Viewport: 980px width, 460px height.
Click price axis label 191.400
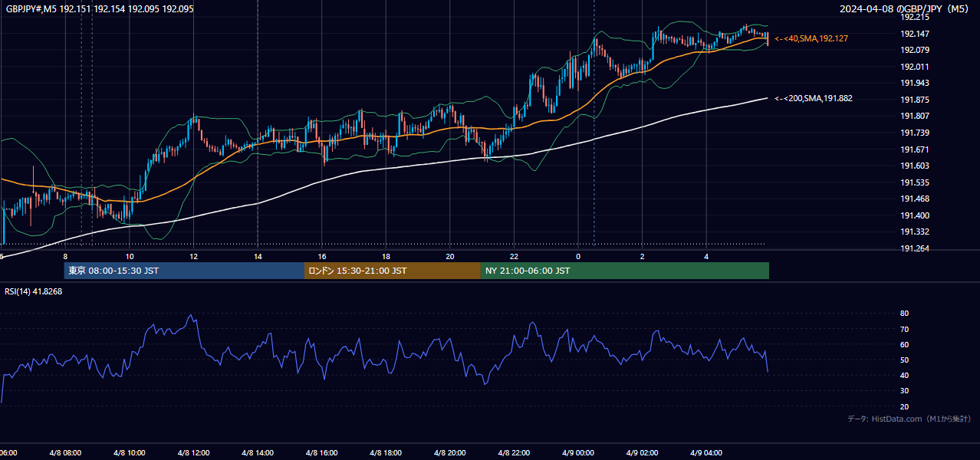[x=914, y=215]
